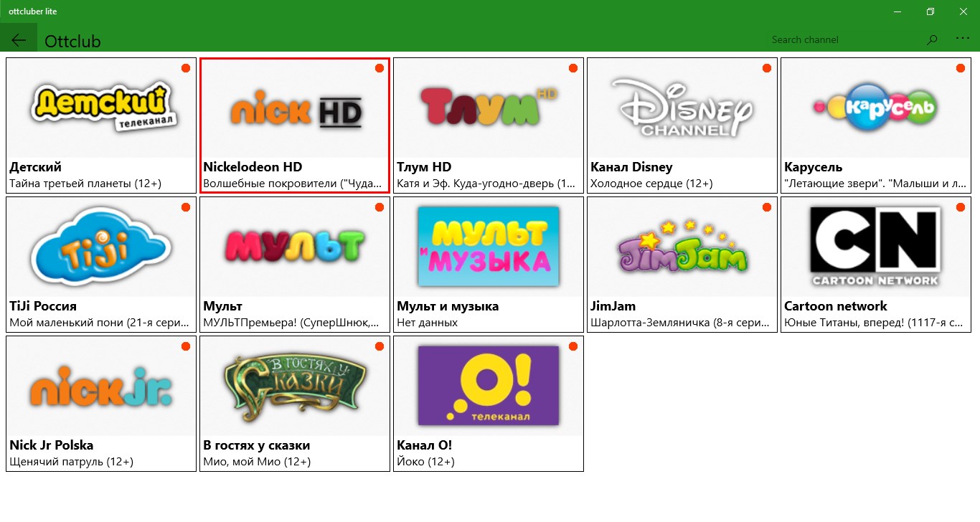Click program 'Мио, мой Мио (12+)'
This screenshot has width=980, height=522.
257,462
